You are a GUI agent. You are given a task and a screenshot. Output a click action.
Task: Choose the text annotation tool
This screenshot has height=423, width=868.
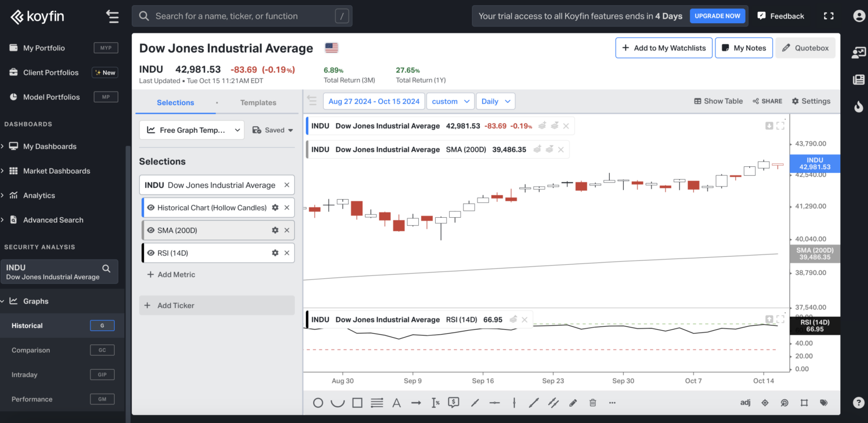point(396,403)
